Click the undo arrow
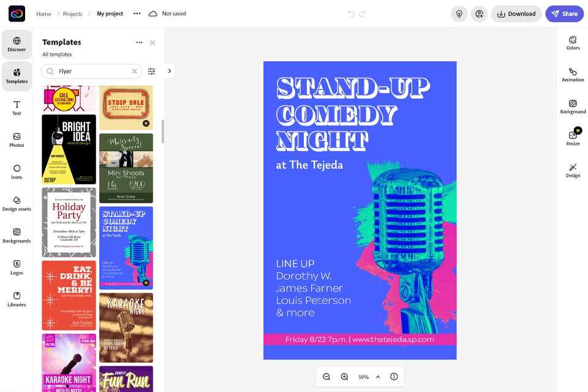588x392 pixels. click(351, 13)
